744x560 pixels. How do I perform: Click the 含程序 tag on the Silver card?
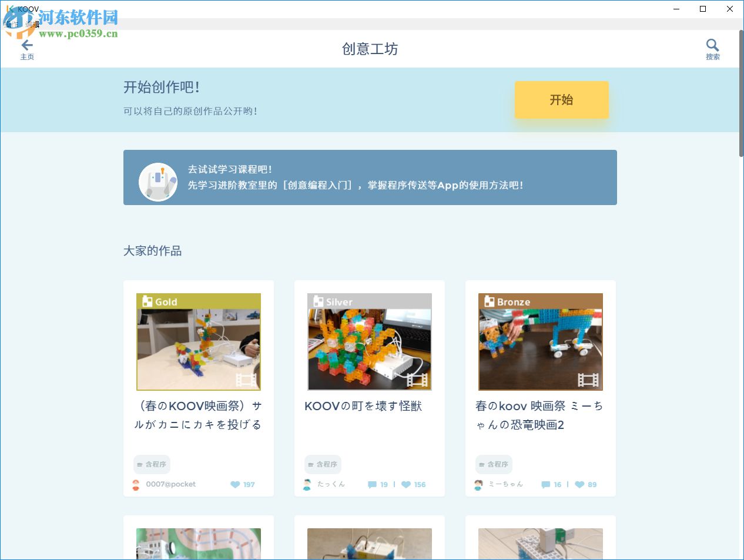[x=323, y=464]
